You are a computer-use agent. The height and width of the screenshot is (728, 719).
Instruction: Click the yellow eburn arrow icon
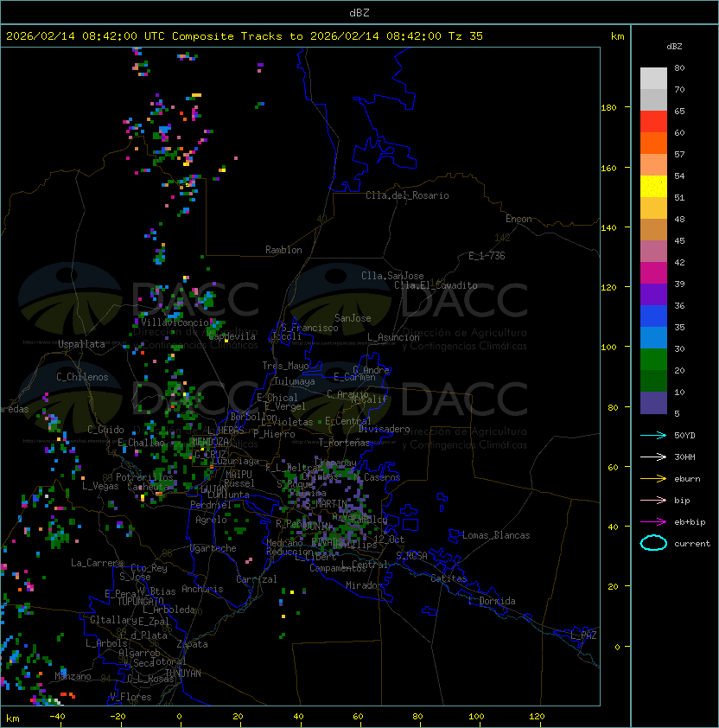point(653,479)
